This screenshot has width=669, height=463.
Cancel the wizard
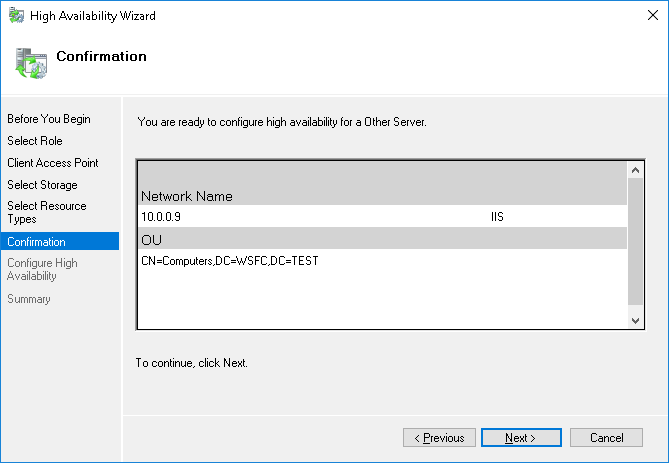click(606, 438)
